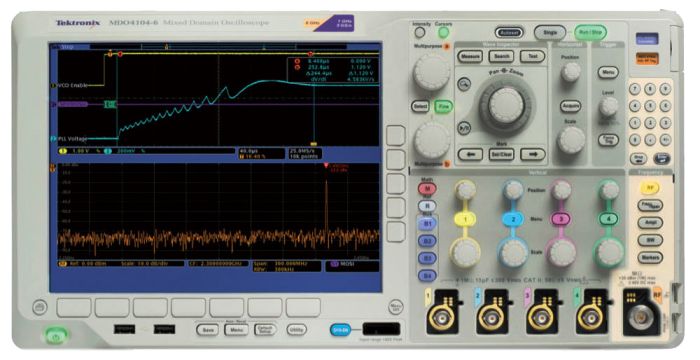Touch the Trigger Level knob
The image size is (700, 360).
(x=608, y=106)
